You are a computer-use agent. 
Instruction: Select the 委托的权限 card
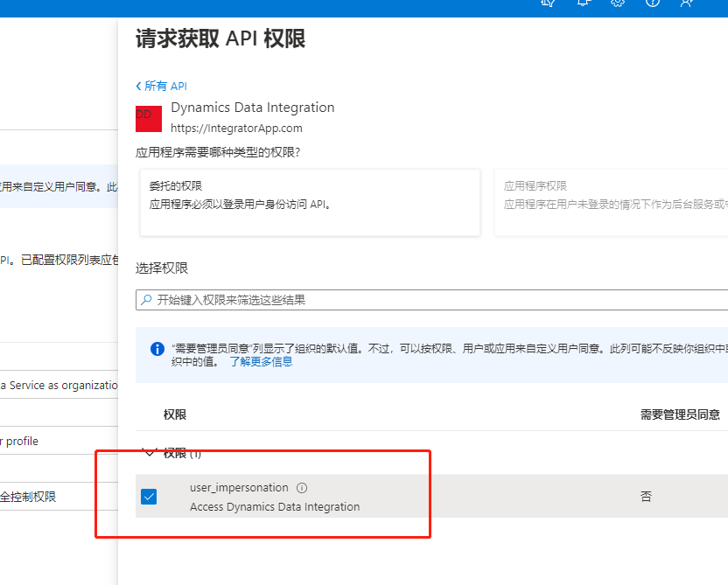[x=310, y=202]
